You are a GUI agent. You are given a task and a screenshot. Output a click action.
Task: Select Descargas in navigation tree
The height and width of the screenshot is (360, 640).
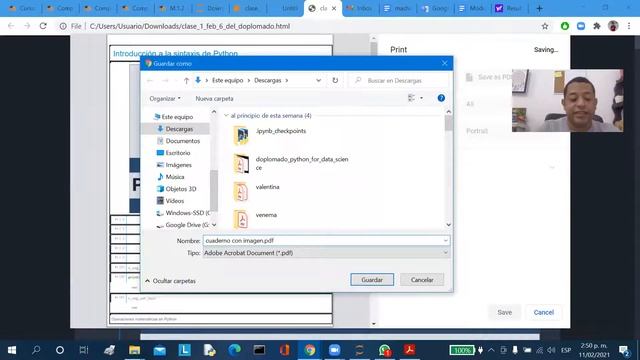coord(179,129)
